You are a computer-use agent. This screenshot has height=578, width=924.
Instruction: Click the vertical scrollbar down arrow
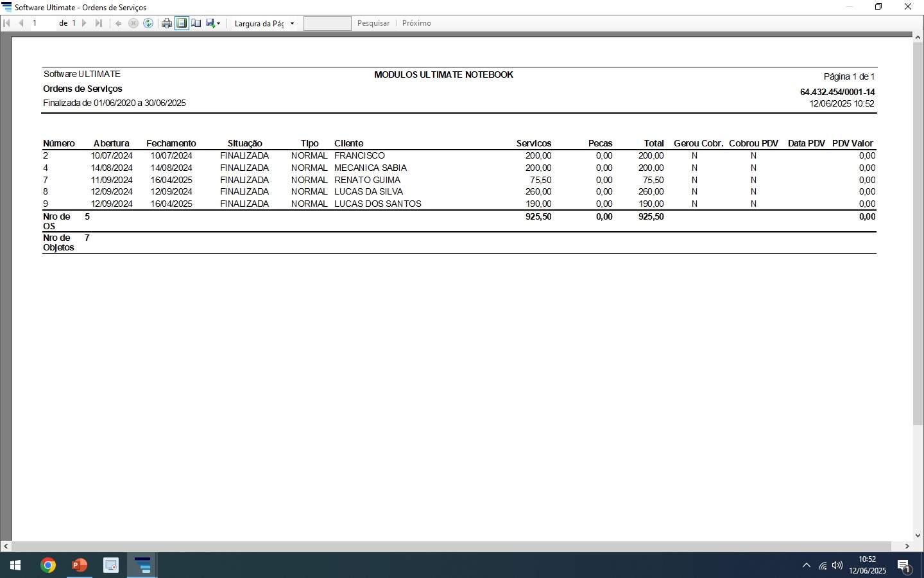click(918, 535)
